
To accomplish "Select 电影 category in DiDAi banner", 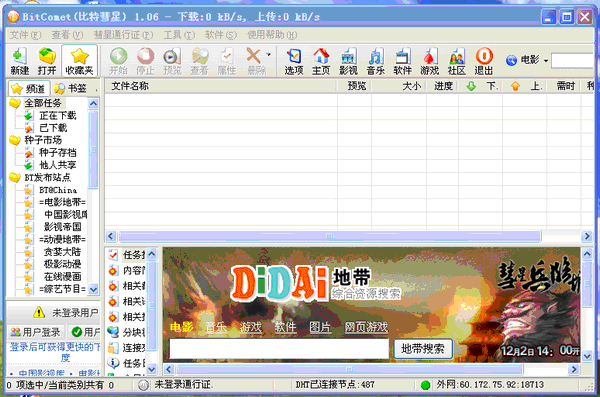I will coord(181,327).
